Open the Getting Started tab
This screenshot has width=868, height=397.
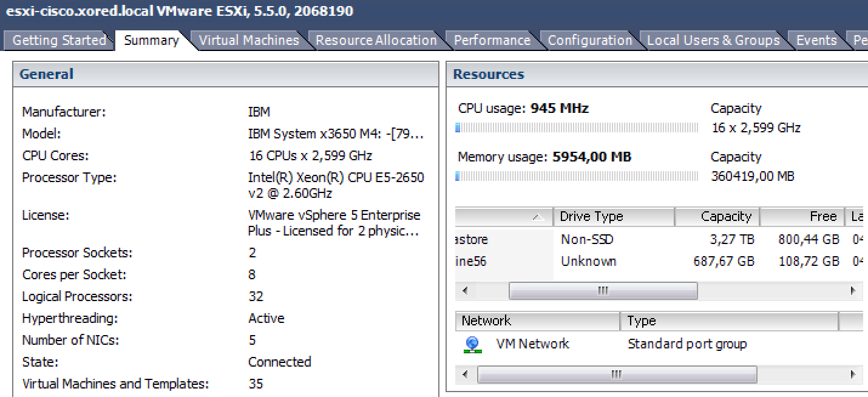click(x=59, y=41)
